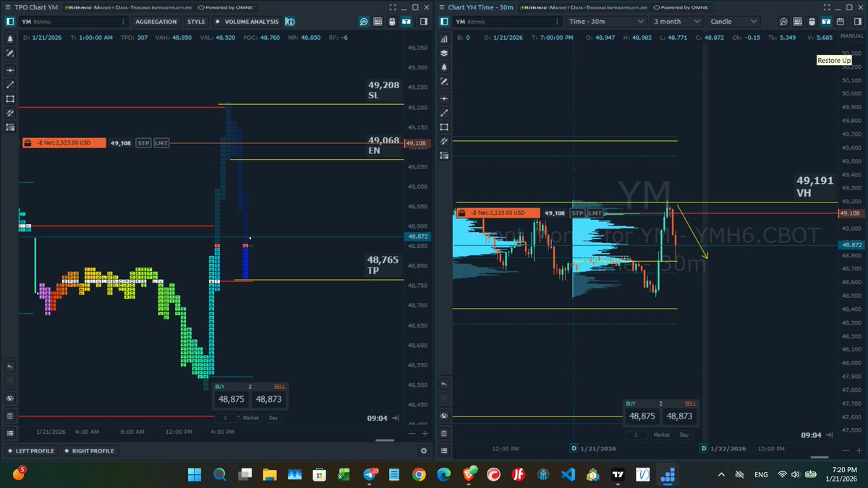Click the trash delete icon on TPO chart sidebar

pyautogui.click(x=10, y=416)
